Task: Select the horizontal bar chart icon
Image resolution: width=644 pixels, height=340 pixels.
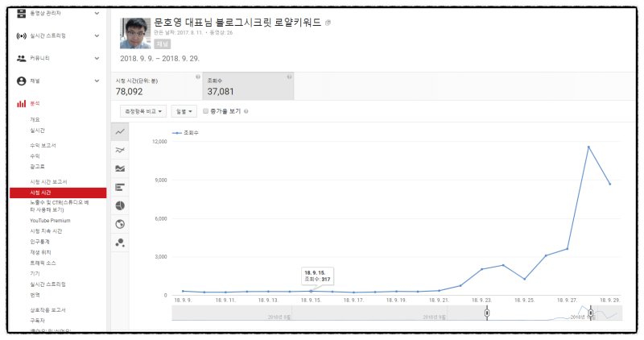Action: tap(120, 188)
